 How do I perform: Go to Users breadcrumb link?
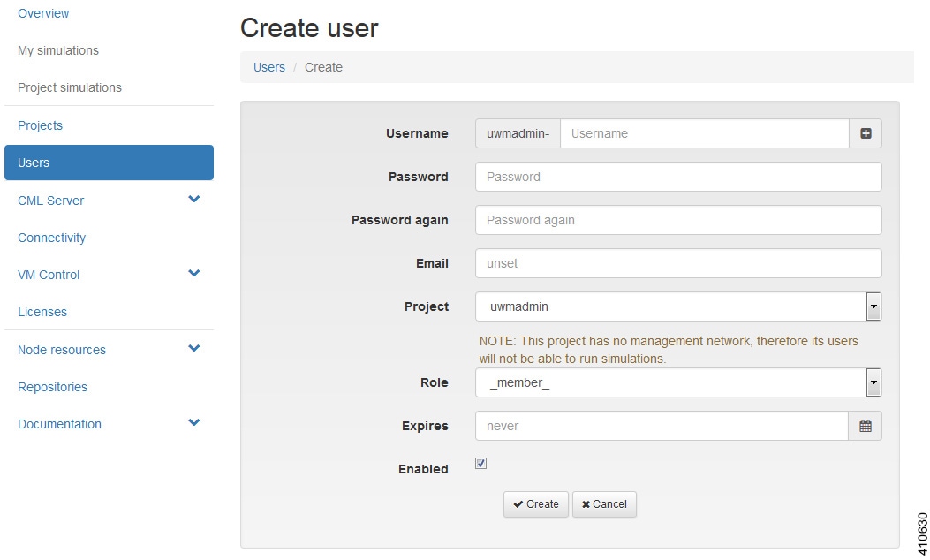tap(269, 67)
